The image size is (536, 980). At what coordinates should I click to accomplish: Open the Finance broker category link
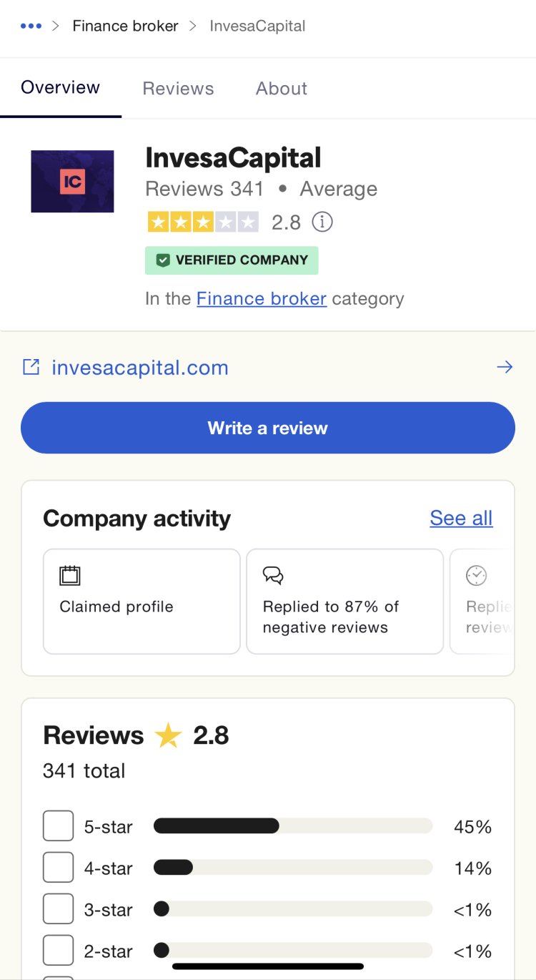coord(262,298)
